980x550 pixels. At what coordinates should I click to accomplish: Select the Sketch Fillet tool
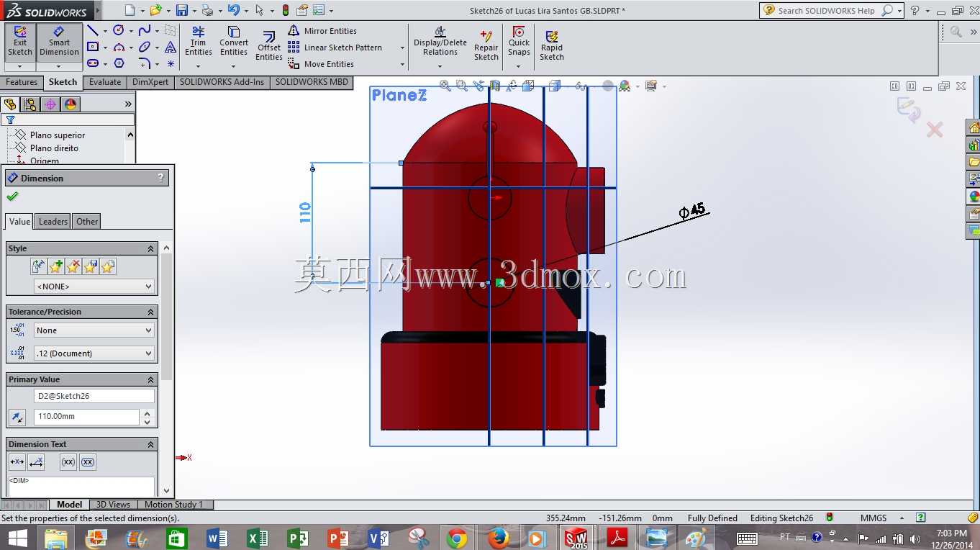[x=145, y=63]
